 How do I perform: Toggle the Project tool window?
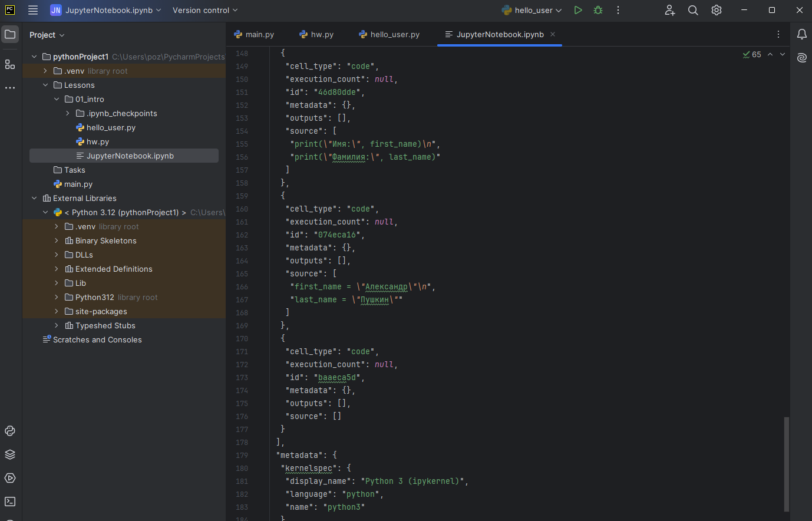9,34
